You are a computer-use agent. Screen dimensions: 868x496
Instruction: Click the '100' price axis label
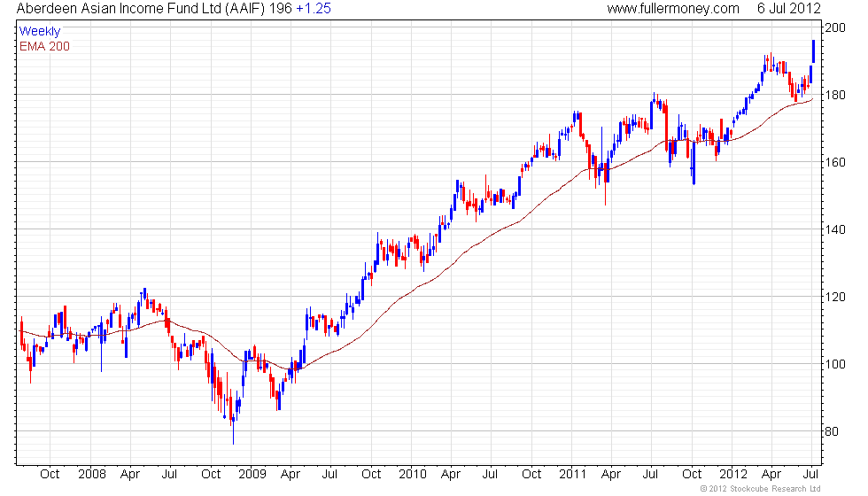click(835, 364)
